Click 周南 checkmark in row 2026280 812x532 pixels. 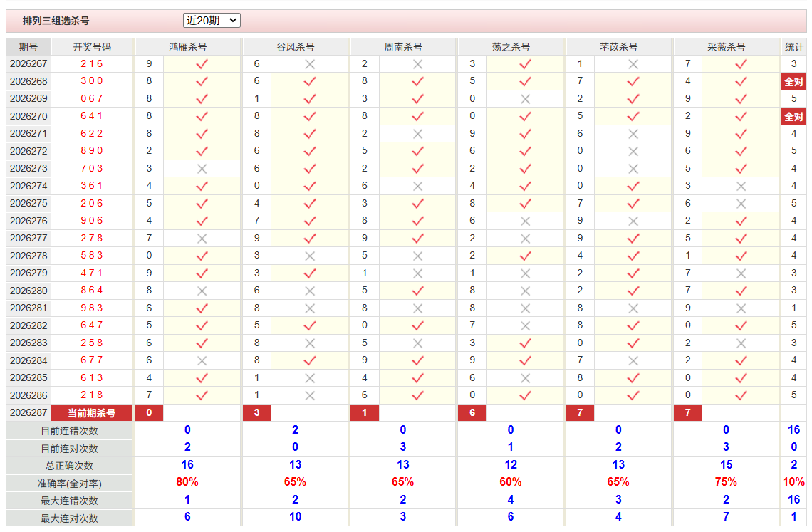[417, 291]
